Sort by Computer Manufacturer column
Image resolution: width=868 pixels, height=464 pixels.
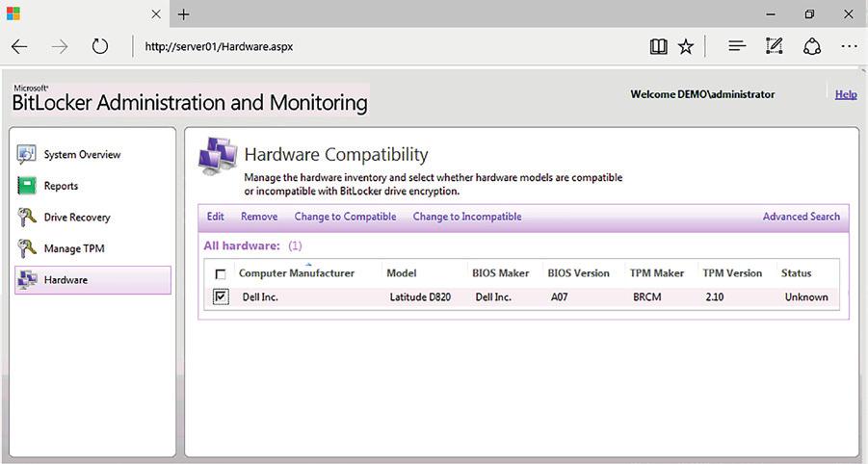coord(296,272)
